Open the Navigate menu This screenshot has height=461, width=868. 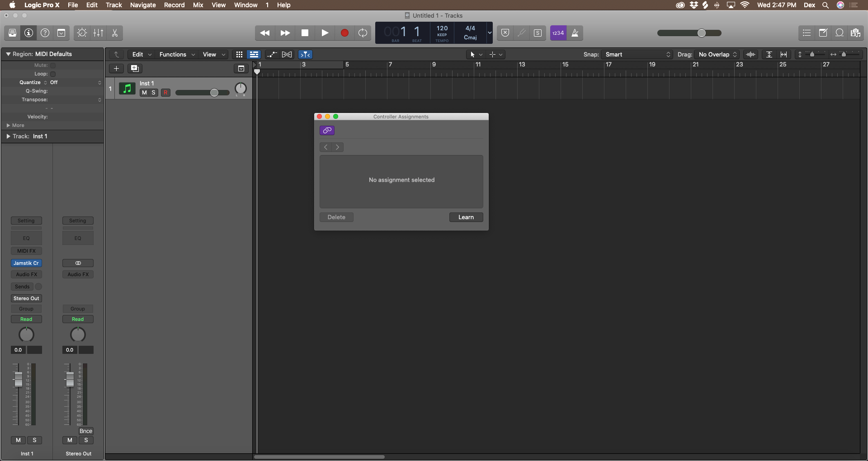tap(143, 5)
